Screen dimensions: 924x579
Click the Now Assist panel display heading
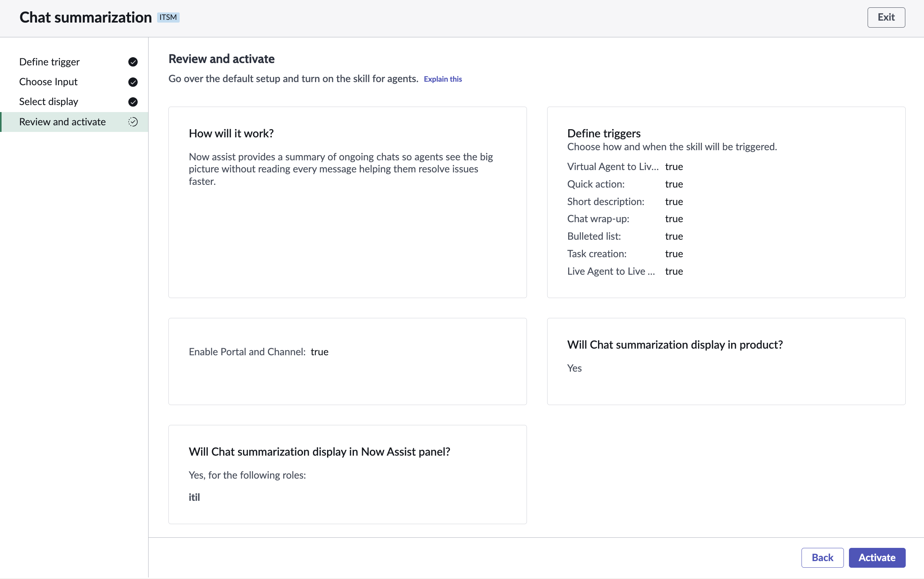(x=320, y=452)
